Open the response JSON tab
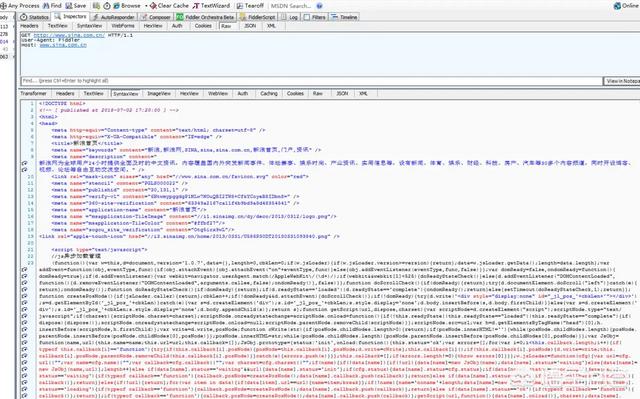This screenshot has width=640, height=399. click(342, 93)
